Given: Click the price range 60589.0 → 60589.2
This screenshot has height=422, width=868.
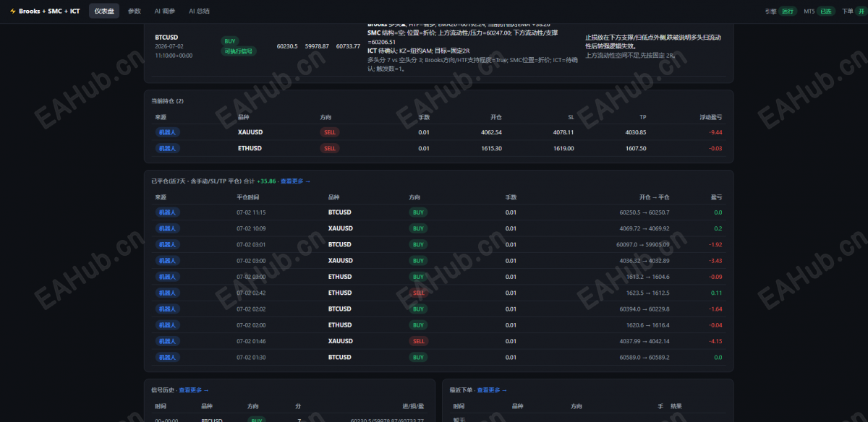Looking at the screenshot, I should [x=644, y=357].
